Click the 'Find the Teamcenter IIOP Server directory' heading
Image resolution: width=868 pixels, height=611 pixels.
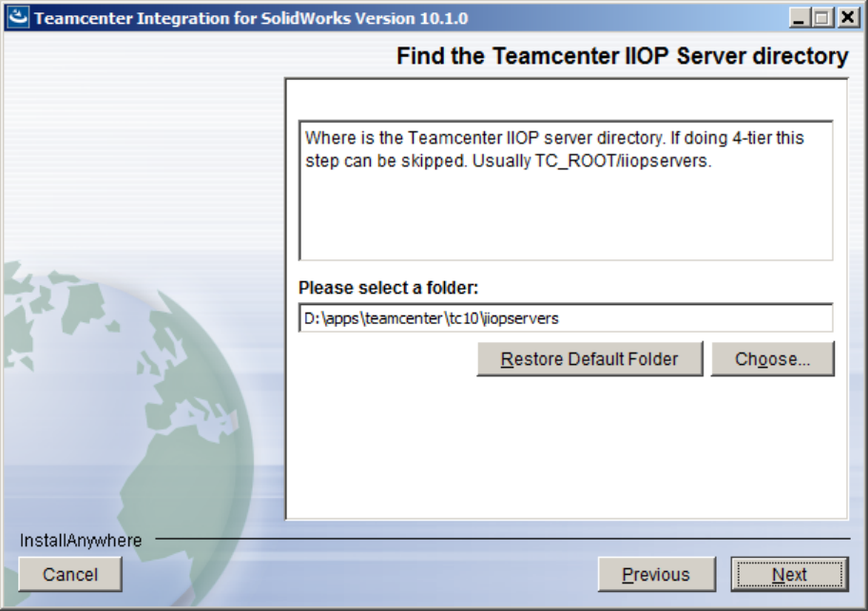click(x=622, y=56)
